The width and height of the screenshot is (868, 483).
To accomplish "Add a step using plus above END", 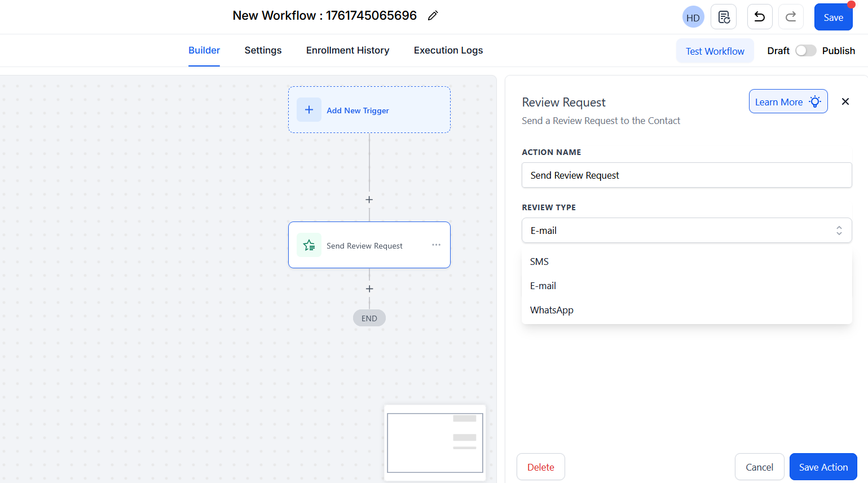I will [369, 289].
